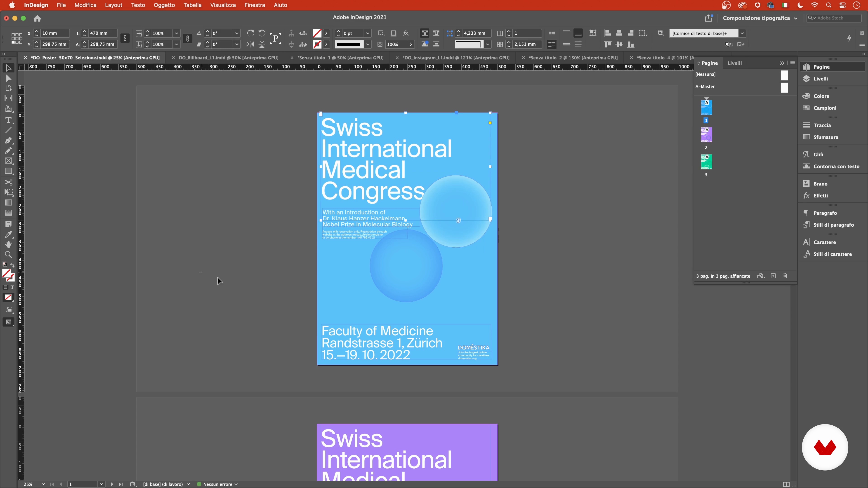Choose the Zoom tool
The image size is (868, 488).
point(8,255)
